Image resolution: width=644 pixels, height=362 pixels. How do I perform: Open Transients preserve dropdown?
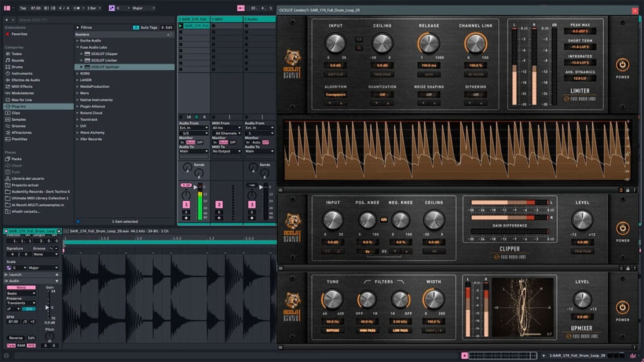(x=21, y=303)
